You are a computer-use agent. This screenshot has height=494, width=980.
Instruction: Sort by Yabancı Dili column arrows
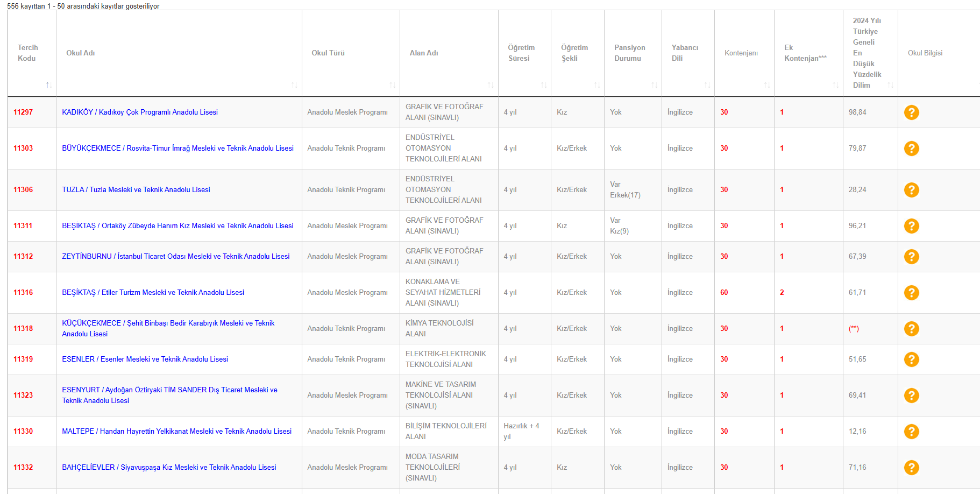tap(707, 85)
